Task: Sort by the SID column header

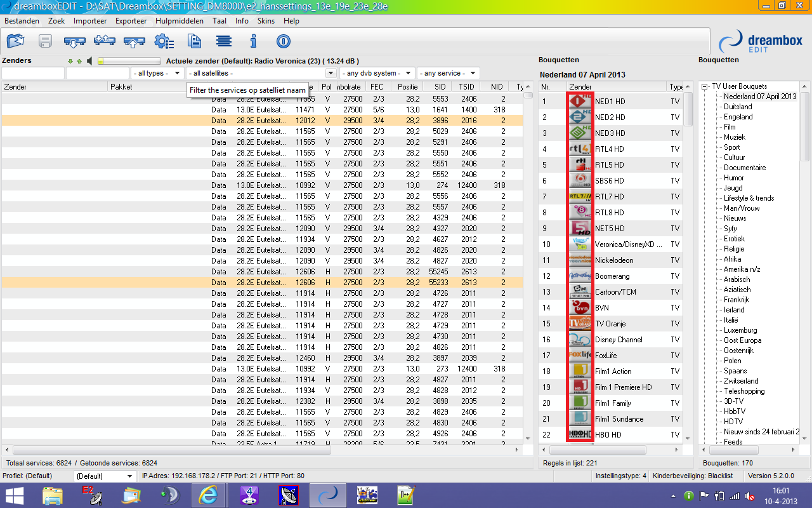Action: [440, 87]
